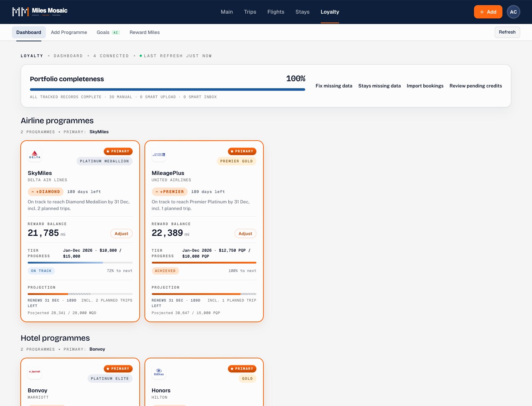The height and width of the screenshot is (406, 532).
Task: Click the '72% to next' text
Action: click(x=120, y=271)
